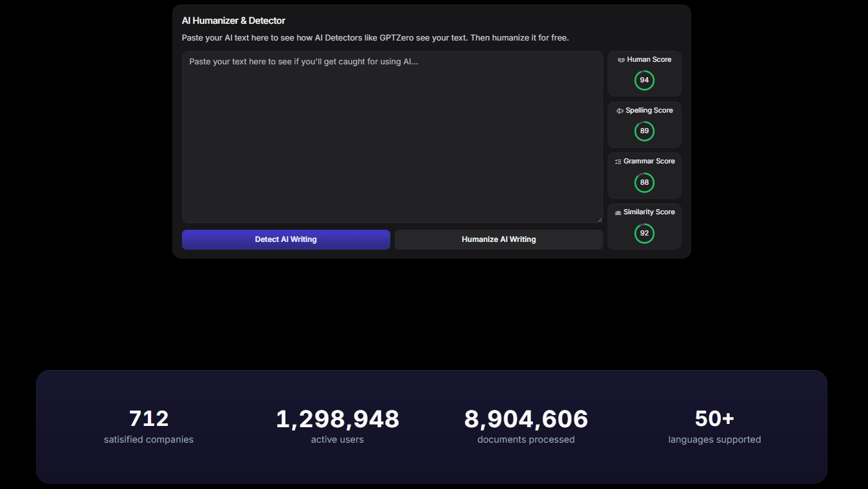868x489 pixels.
Task: Click the Spelling Score 89 ring
Action: tap(644, 131)
